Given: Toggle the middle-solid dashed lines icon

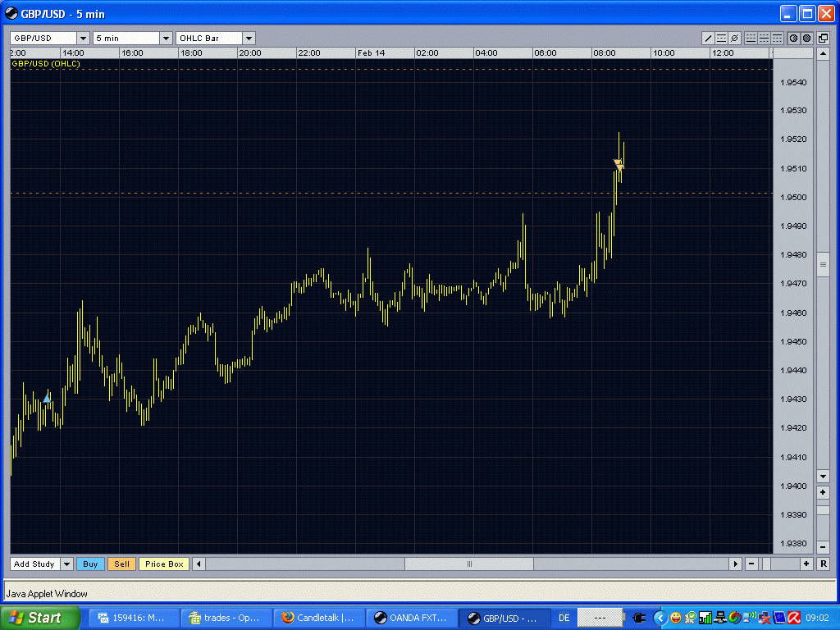Looking at the screenshot, I should click(764, 38).
